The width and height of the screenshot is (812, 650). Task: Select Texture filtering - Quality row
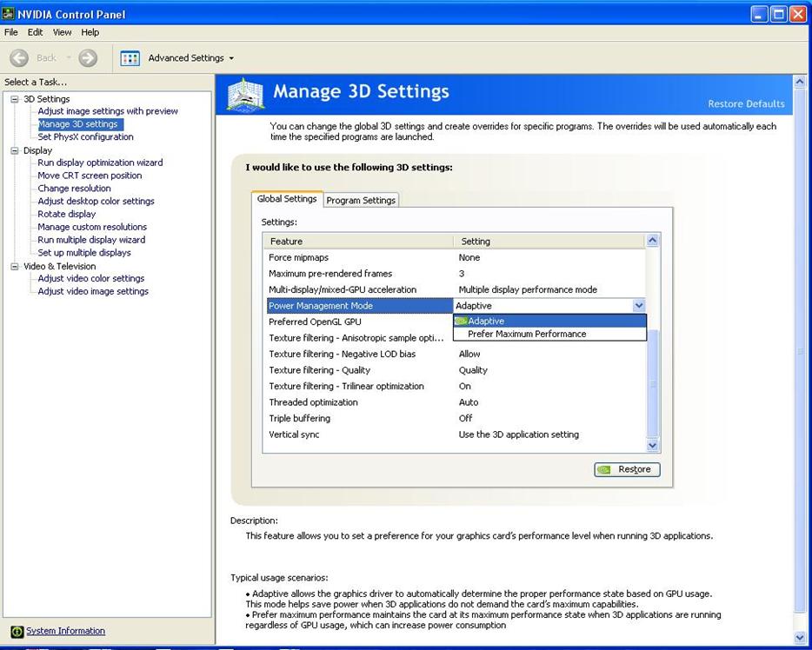pyautogui.click(x=456, y=370)
